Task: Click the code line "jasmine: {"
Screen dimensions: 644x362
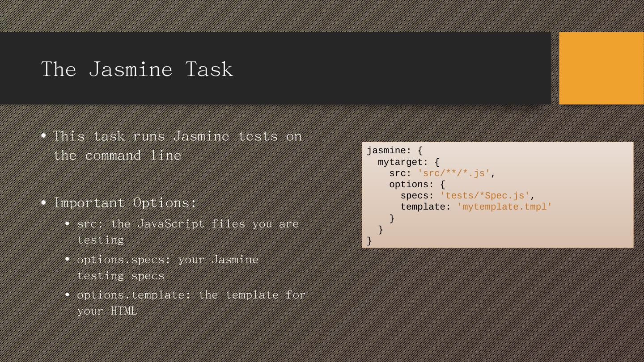Action: pos(394,151)
